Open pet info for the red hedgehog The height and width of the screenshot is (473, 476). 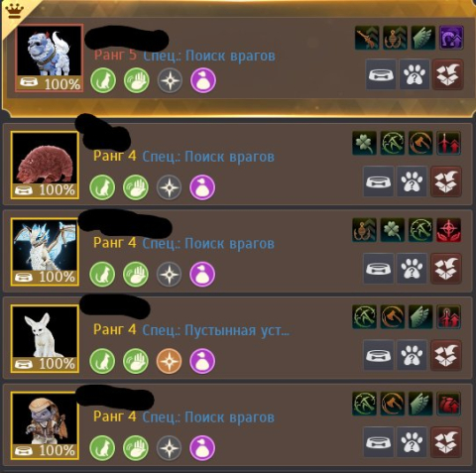(x=412, y=181)
